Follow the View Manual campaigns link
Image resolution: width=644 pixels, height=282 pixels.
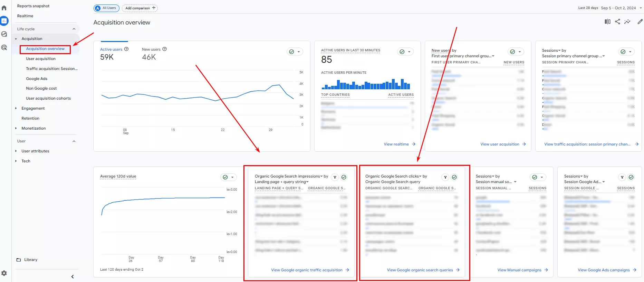click(x=523, y=270)
